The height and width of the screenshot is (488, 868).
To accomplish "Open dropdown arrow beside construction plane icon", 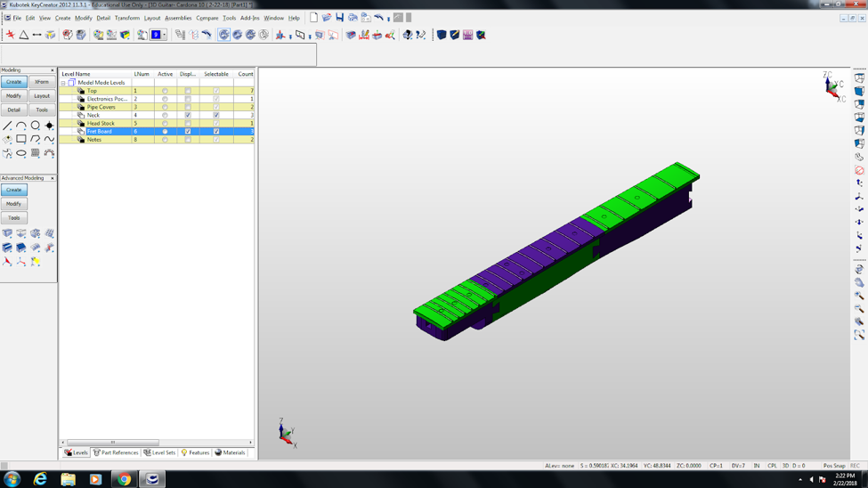I will (x=290, y=36).
